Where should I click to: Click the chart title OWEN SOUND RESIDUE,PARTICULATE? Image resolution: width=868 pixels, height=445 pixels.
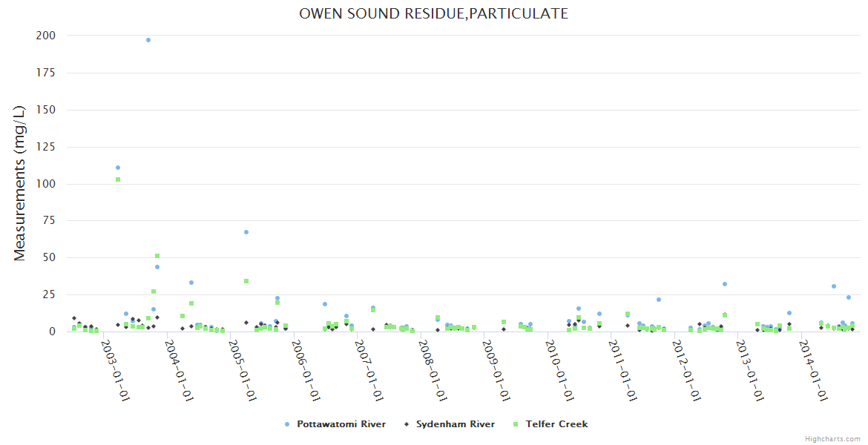434,13
